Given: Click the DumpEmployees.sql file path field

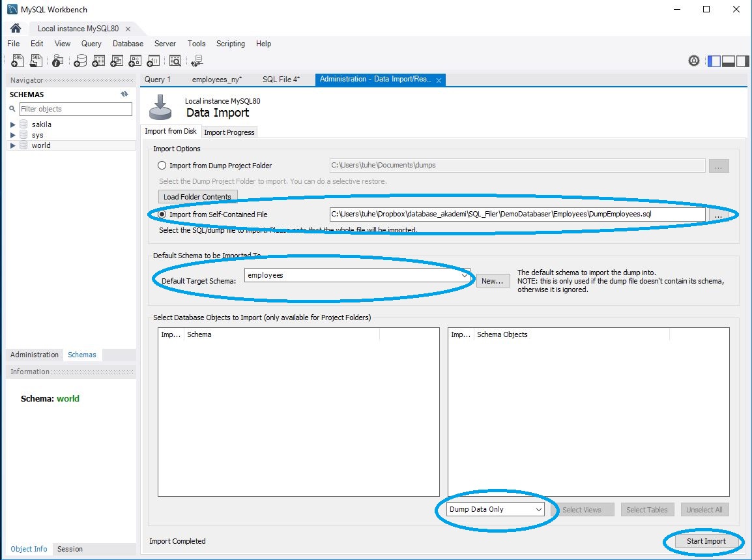Looking at the screenshot, I should pyautogui.click(x=517, y=214).
